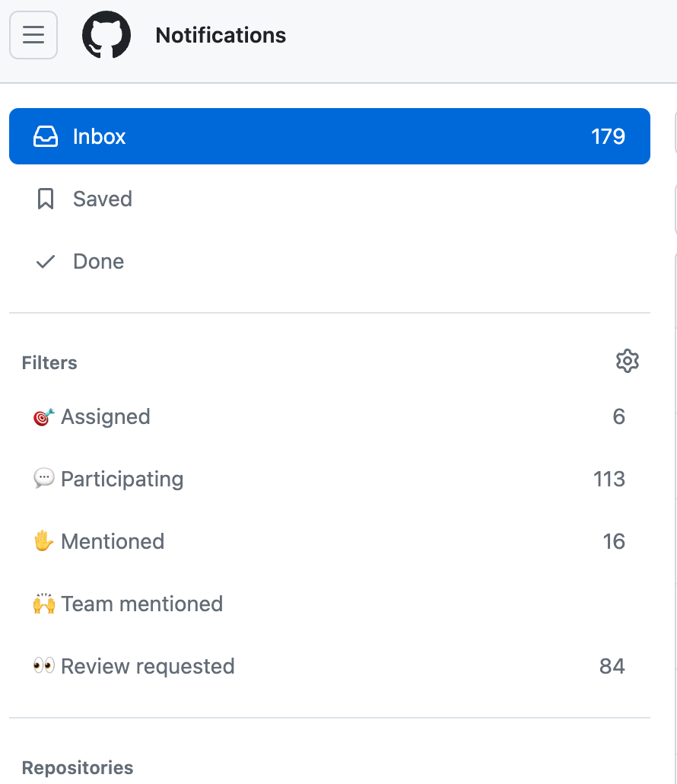The width and height of the screenshot is (677, 784).
Task: Click the raised hand emoji beside Mentioned
Action: pyautogui.click(x=44, y=541)
